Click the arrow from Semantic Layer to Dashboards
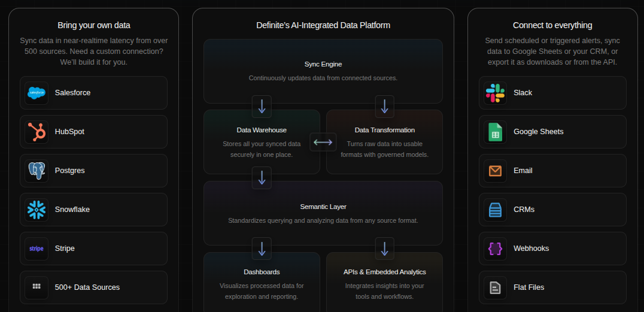This screenshot has height=312, width=644. point(262,249)
